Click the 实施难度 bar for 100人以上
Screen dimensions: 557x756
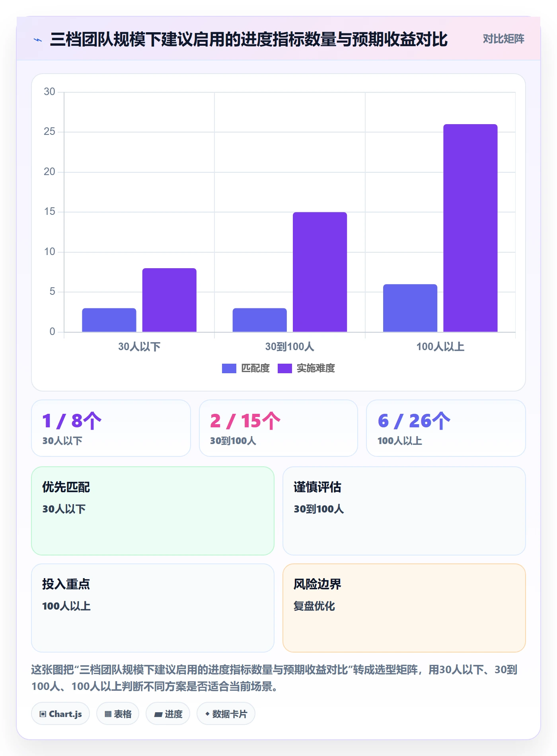tap(470, 228)
